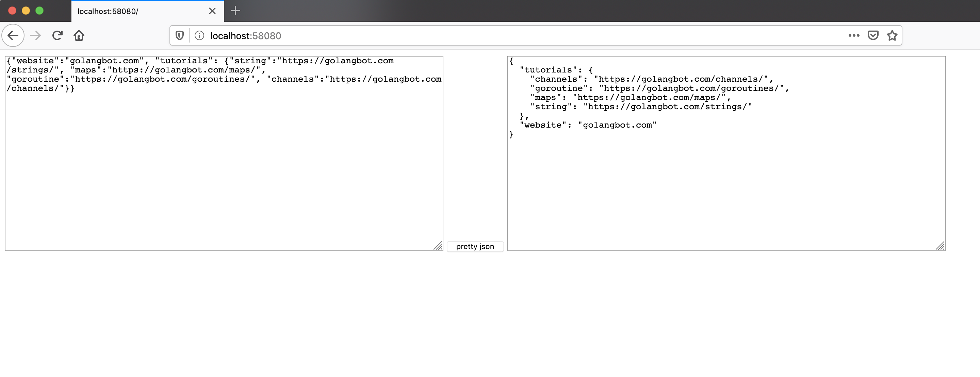
Task: Open the page actions three-dots menu
Action: coord(854,35)
